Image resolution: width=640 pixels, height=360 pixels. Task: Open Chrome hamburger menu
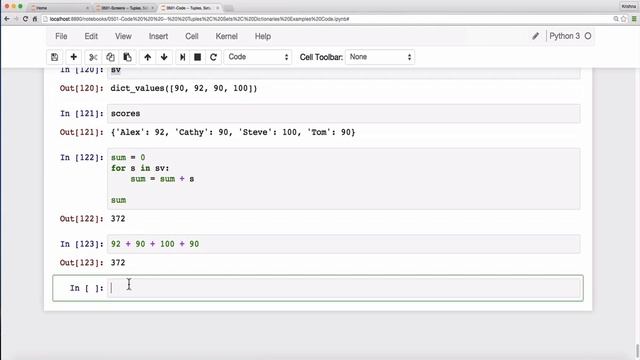click(x=634, y=19)
